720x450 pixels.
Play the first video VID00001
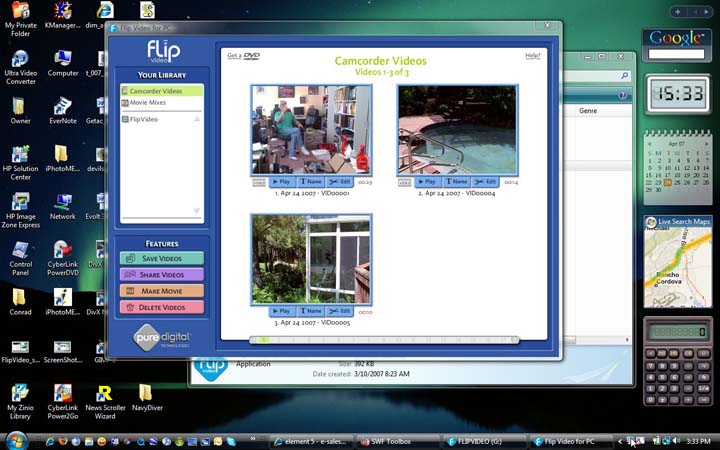coord(281,182)
